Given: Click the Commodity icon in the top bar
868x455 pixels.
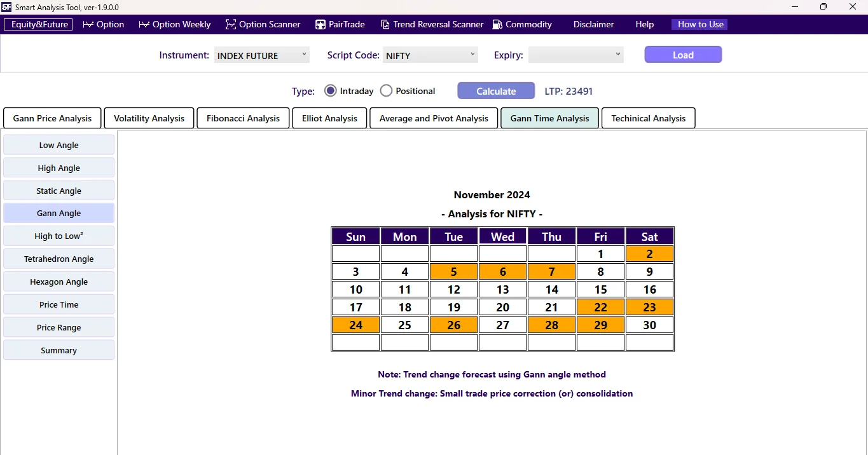Looking at the screenshot, I should (496, 24).
